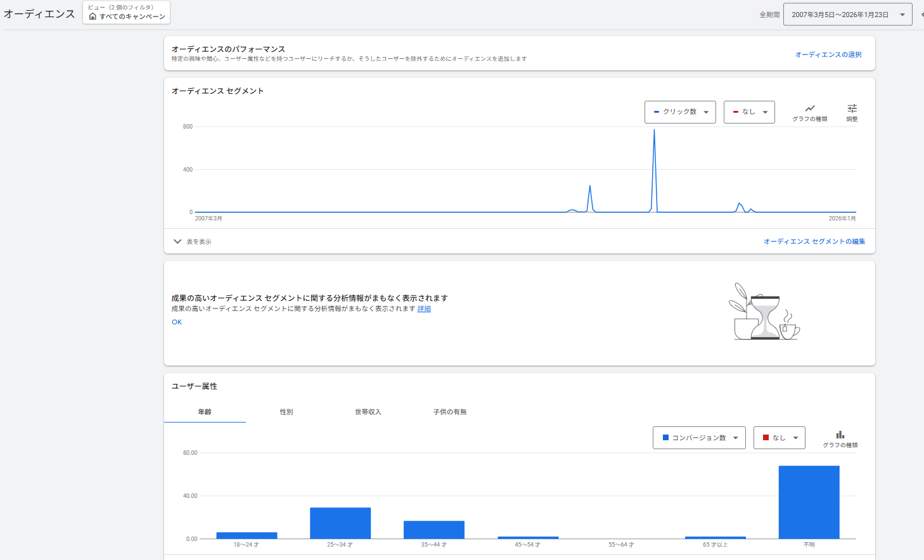Select the 年齢 tab

click(205, 412)
